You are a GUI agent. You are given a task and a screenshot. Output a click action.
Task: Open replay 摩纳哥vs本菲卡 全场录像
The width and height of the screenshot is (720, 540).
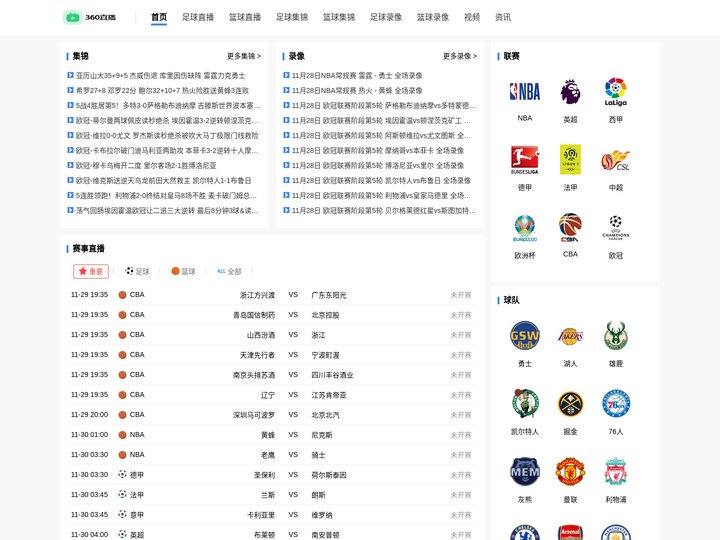point(378,151)
